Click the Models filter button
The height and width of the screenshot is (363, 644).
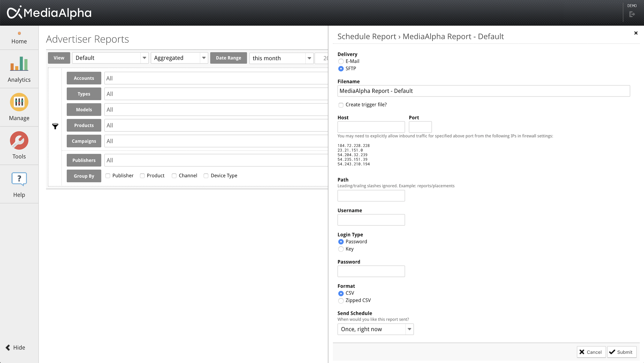(x=84, y=110)
